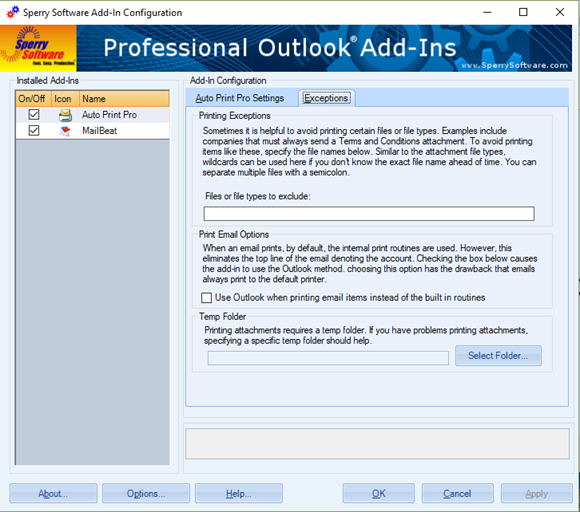Click the Files or file types to exclude field
The height and width of the screenshot is (512, 580).
pos(369,213)
